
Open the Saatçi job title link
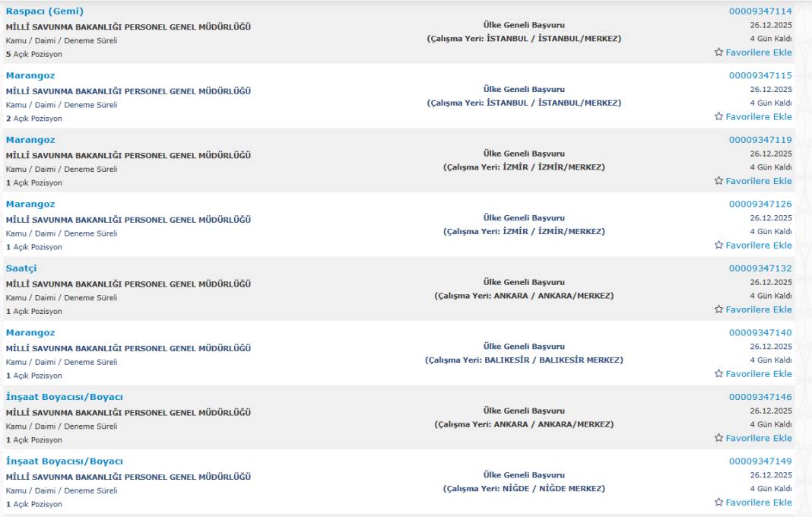(x=21, y=268)
